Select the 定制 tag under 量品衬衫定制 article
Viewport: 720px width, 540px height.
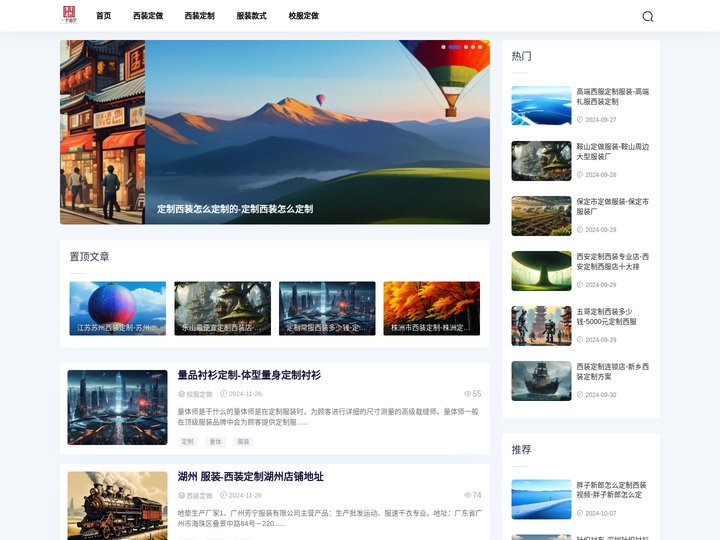[x=187, y=442]
